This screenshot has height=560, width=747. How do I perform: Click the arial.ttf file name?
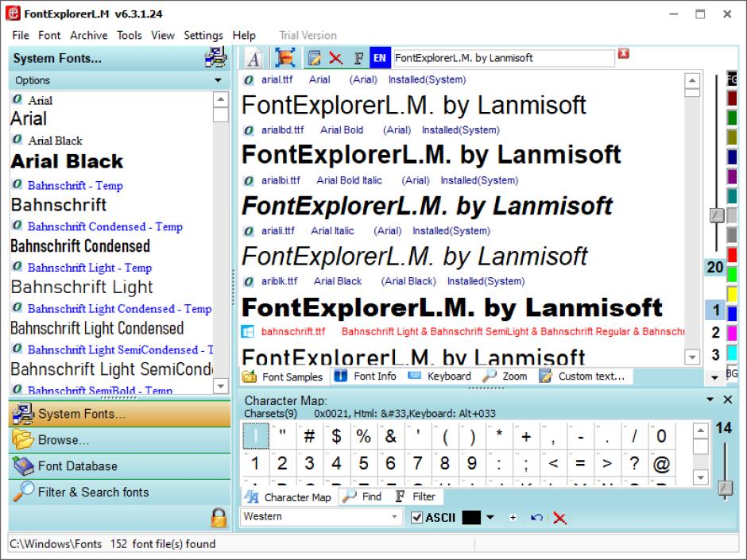(277, 79)
